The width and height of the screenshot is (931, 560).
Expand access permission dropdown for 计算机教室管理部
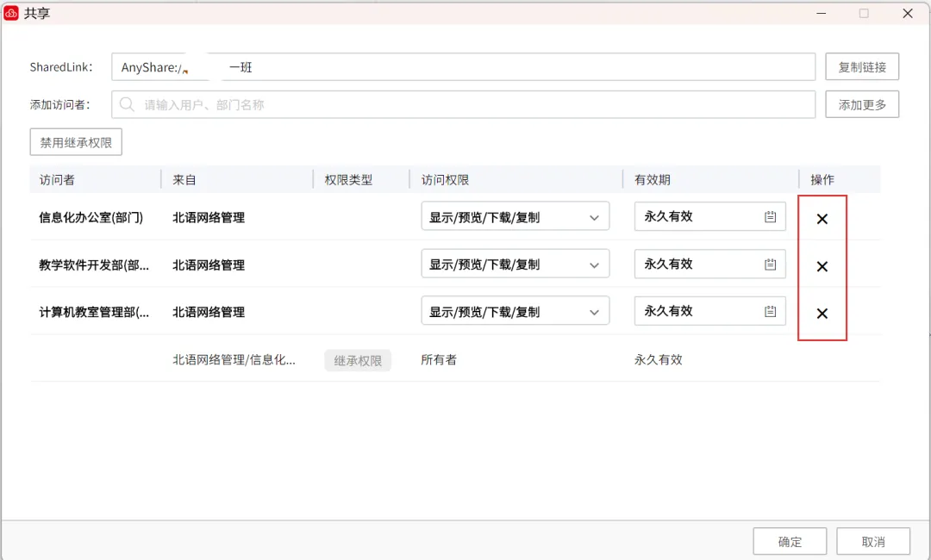click(x=515, y=311)
